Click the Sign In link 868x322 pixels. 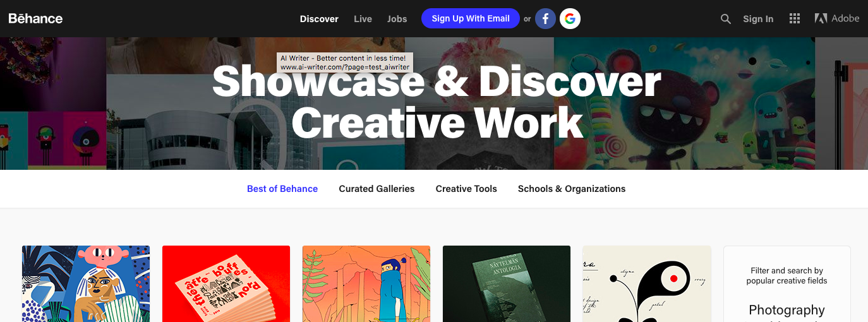click(758, 19)
